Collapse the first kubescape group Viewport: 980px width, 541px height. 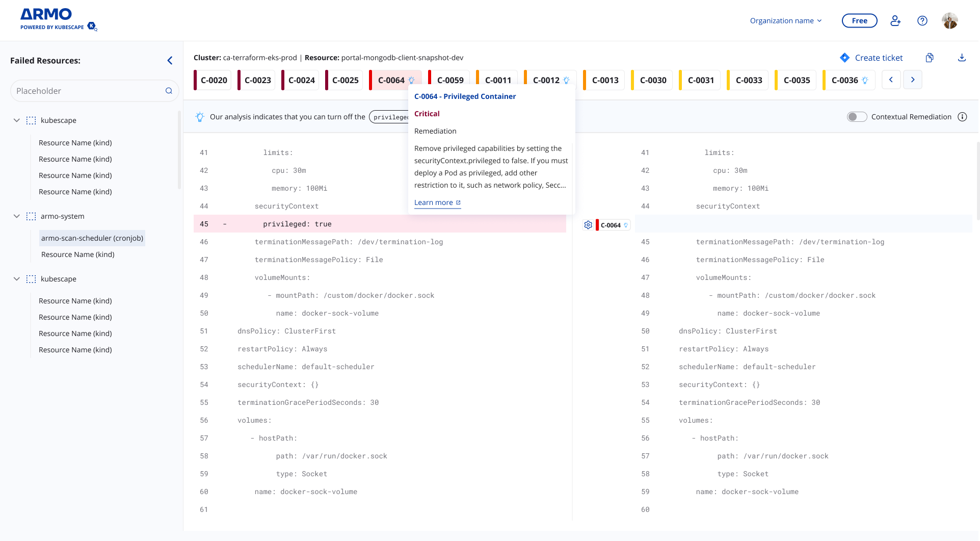(x=16, y=120)
